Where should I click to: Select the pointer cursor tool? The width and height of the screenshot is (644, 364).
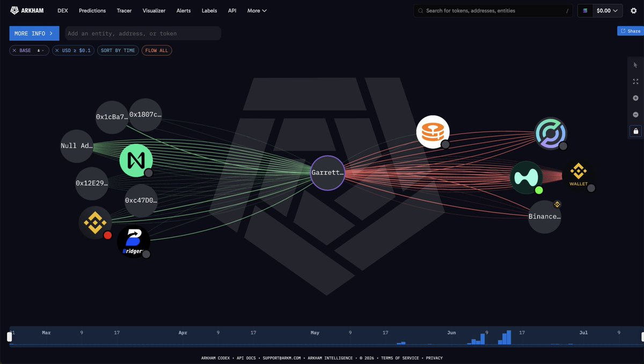pos(635,65)
